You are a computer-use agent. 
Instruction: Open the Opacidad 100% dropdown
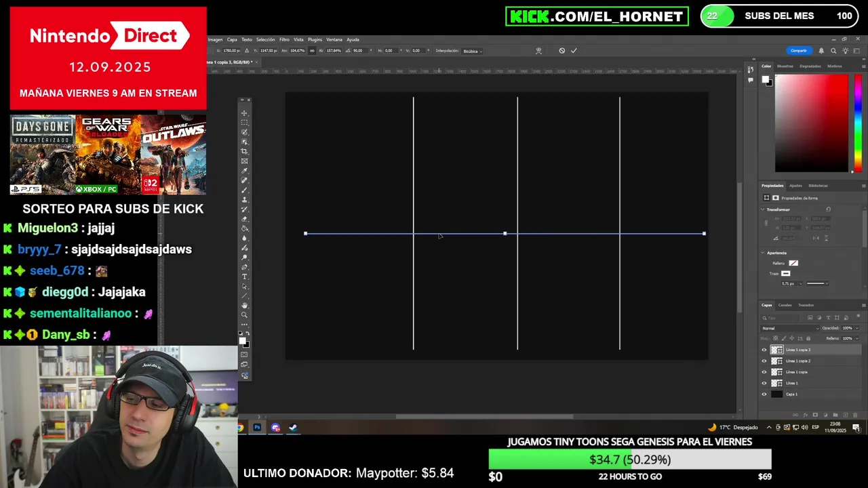click(856, 328)
